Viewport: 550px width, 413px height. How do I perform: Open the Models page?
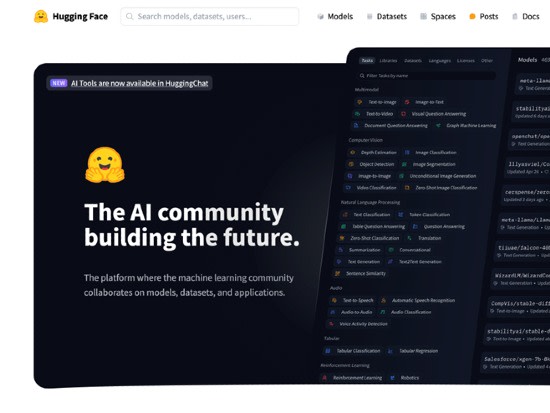click(x=340, y=16)
